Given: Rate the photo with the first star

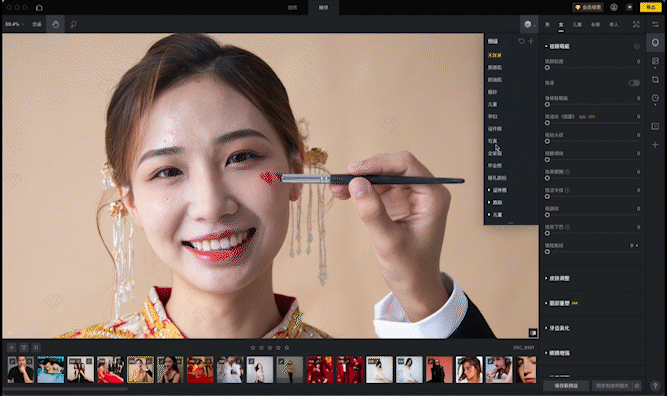Looking at the screenshot, I should [x=253, y=347].
